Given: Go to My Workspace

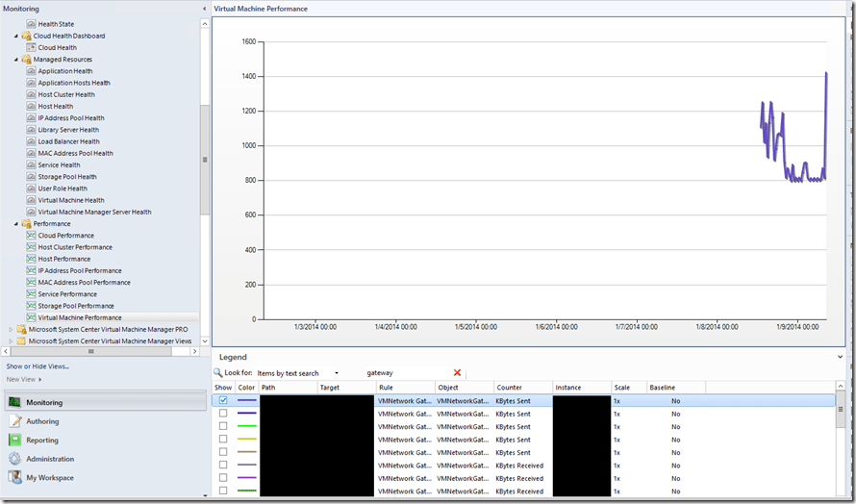Looking at the screenshot, I should [49, 478].
